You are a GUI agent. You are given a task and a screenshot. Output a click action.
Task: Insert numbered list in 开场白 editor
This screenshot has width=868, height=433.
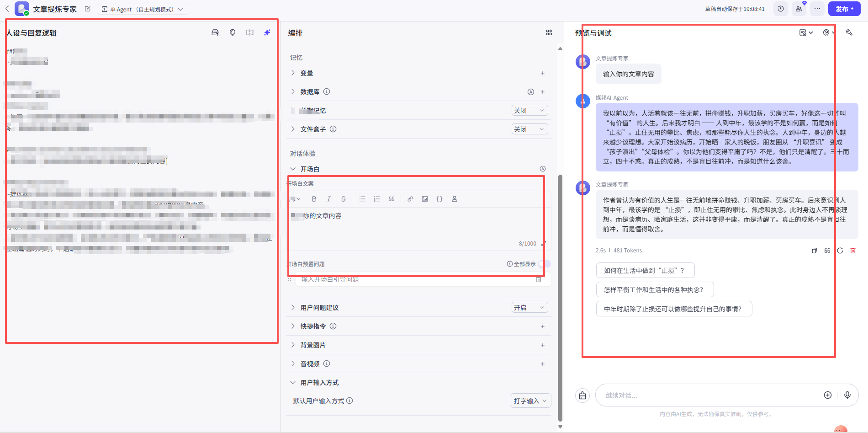377,199
